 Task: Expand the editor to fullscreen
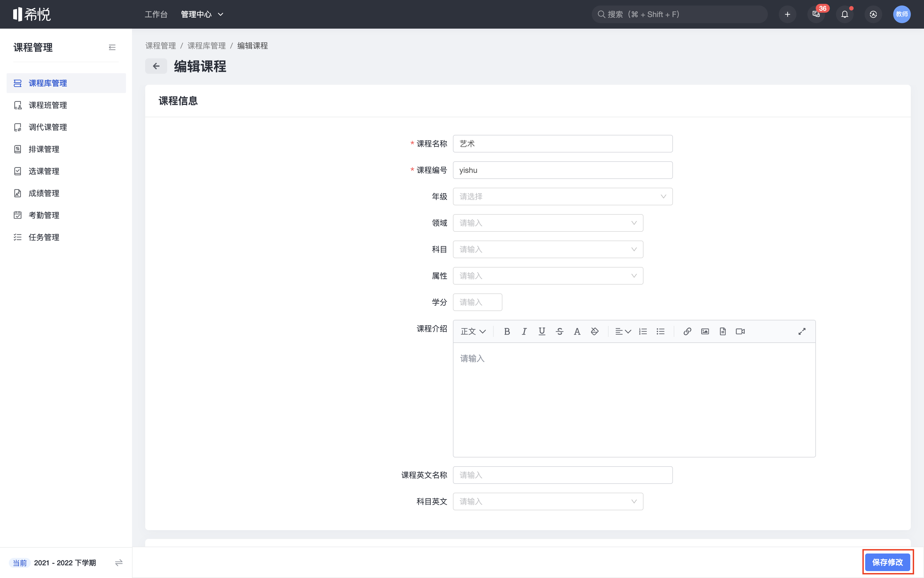click(802, 331)
